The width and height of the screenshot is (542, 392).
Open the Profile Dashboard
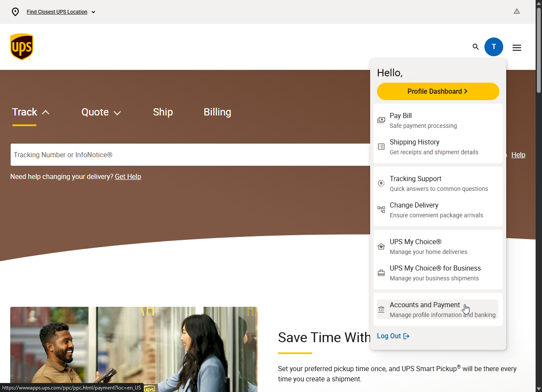(x=438, y=91)
